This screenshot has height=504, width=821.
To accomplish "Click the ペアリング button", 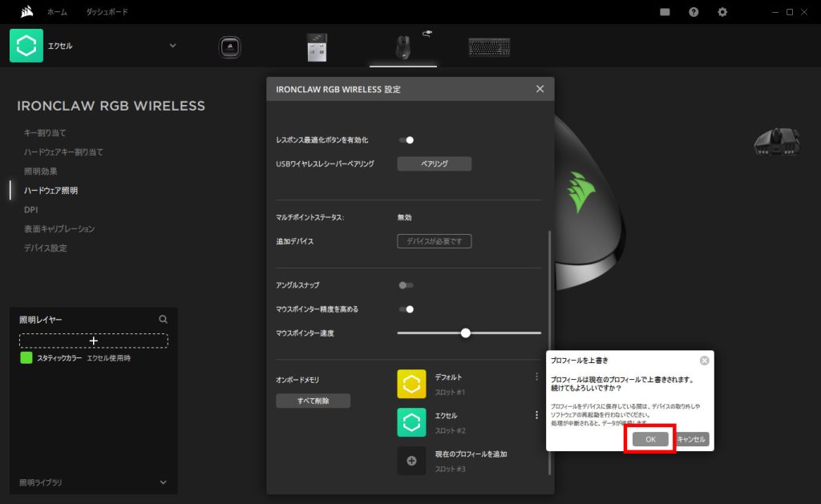I will (x=434, y=163).
